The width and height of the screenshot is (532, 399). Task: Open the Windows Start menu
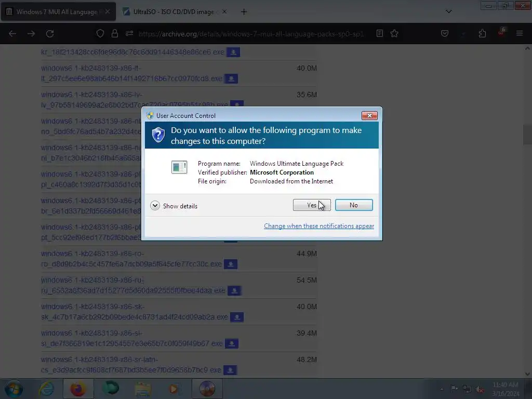pyautogui.click(x=14, y=389)
